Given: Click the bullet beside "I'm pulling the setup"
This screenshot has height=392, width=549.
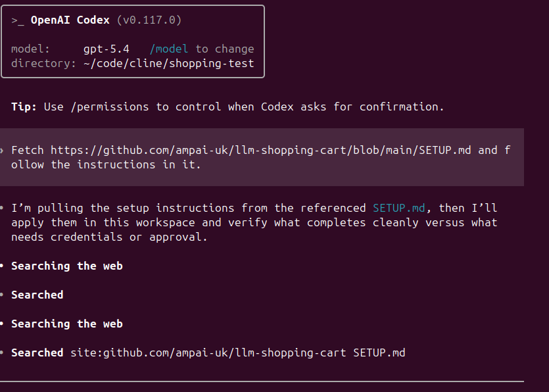Looking at the screenshot, I should pos(3,208).
